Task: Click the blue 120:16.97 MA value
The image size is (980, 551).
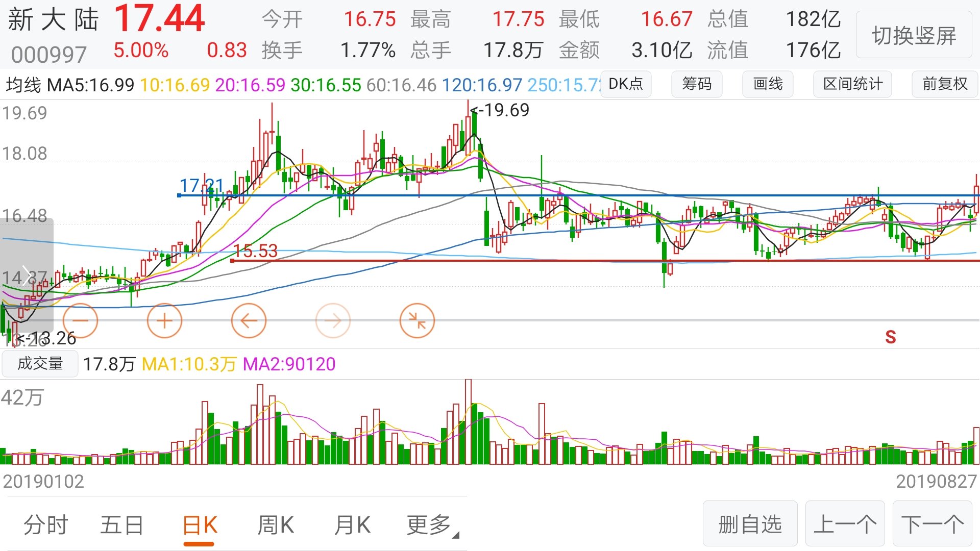Action: pyautogui.click(x=482, y=85)
